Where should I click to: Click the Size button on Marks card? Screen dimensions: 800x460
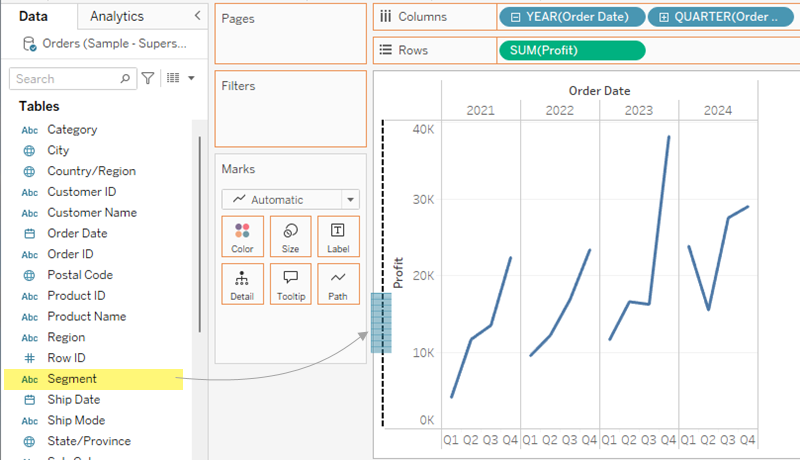coord(290,236)
